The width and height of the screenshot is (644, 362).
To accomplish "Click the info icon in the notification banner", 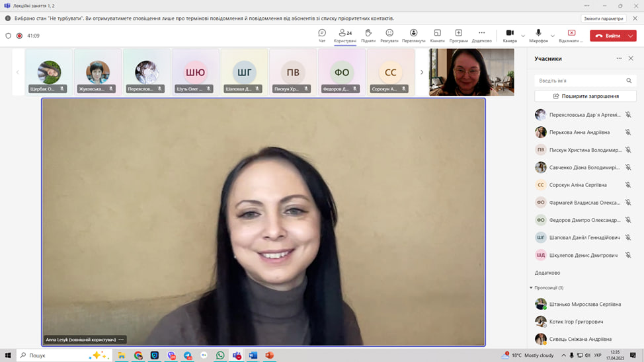I will (8, 18).
